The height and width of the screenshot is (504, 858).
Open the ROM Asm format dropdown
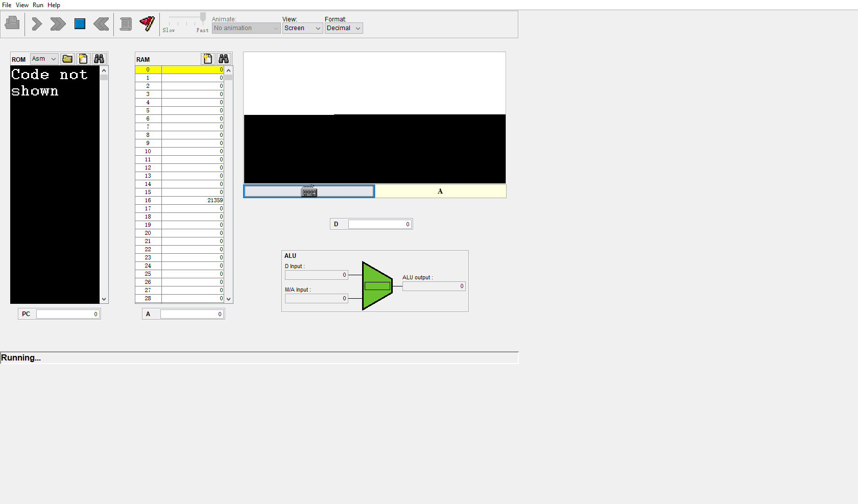pyautogui.click(x=44, y=59)
